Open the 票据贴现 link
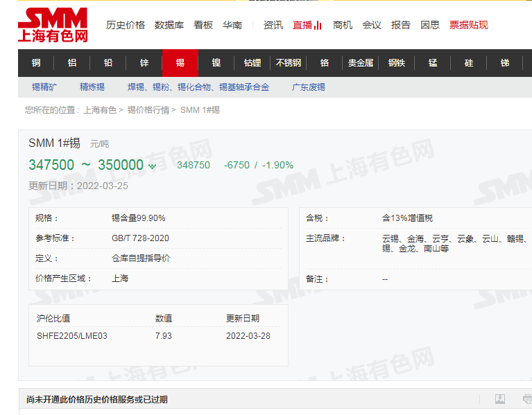Viewport: 532px width, 415px height. pos(469,25)
